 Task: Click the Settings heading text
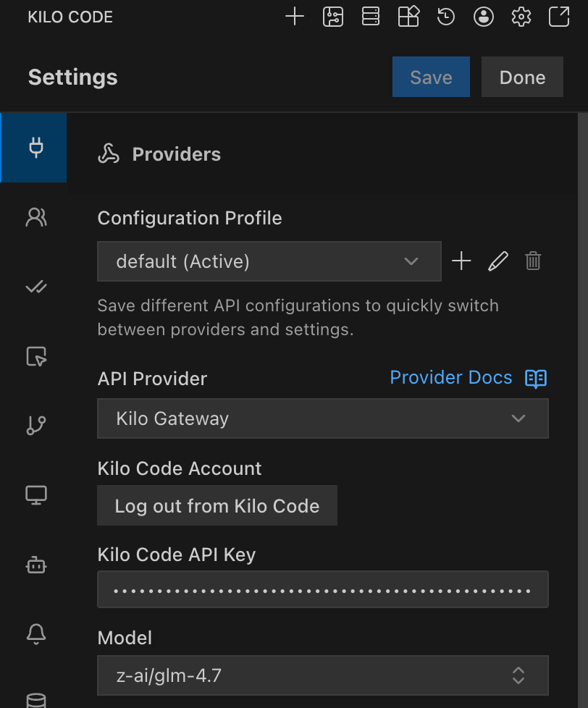pyautogui.click(x=72, y=77)
